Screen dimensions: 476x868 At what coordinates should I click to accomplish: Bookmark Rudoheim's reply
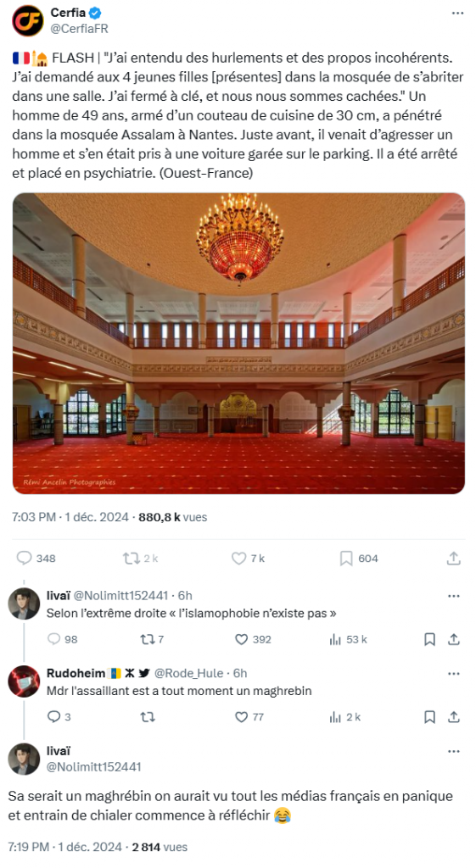(429, 717)
